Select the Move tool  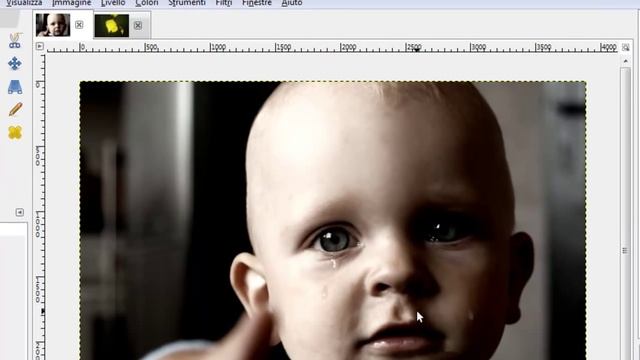click(x=15, y=64)
